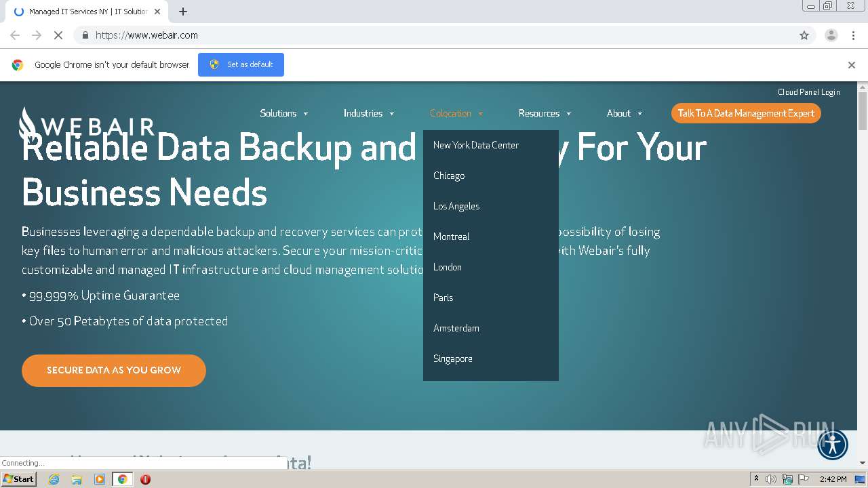Click the network tray icon
Screen dimensions: 868x488
tap(787, 479)
